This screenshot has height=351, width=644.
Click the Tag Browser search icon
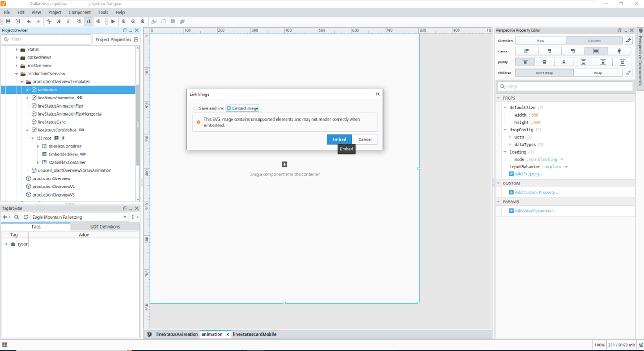(17, 217)
